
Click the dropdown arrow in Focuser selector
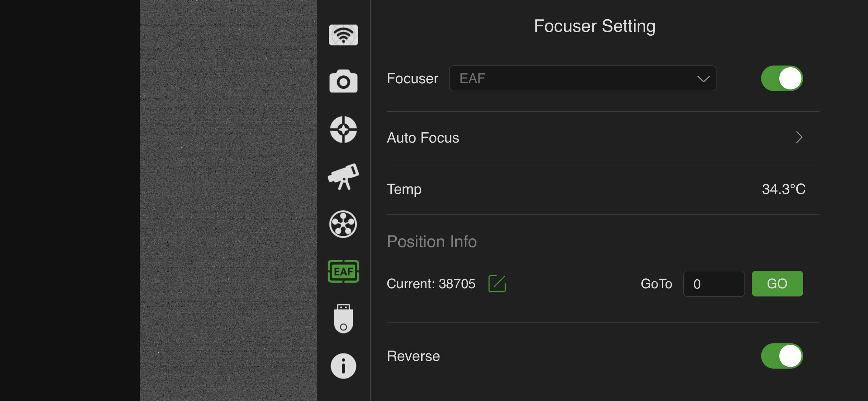point(703,79)
